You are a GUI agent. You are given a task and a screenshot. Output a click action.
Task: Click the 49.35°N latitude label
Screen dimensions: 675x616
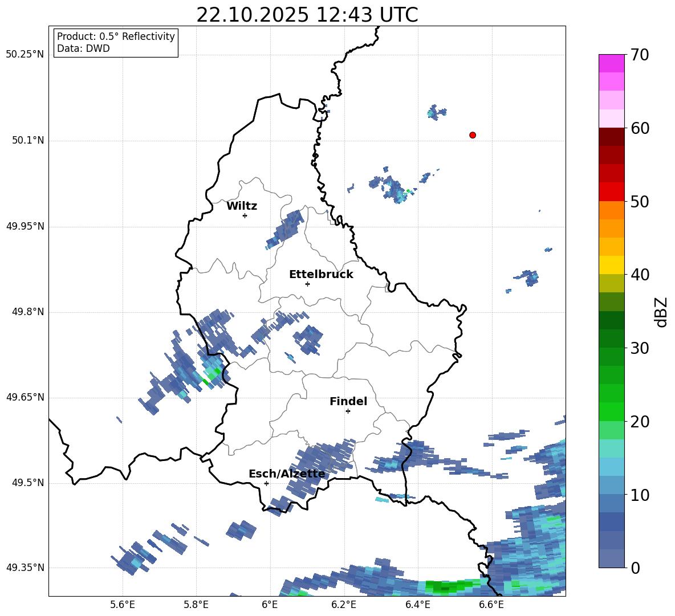pyautogui.click(x=25, y=568)
